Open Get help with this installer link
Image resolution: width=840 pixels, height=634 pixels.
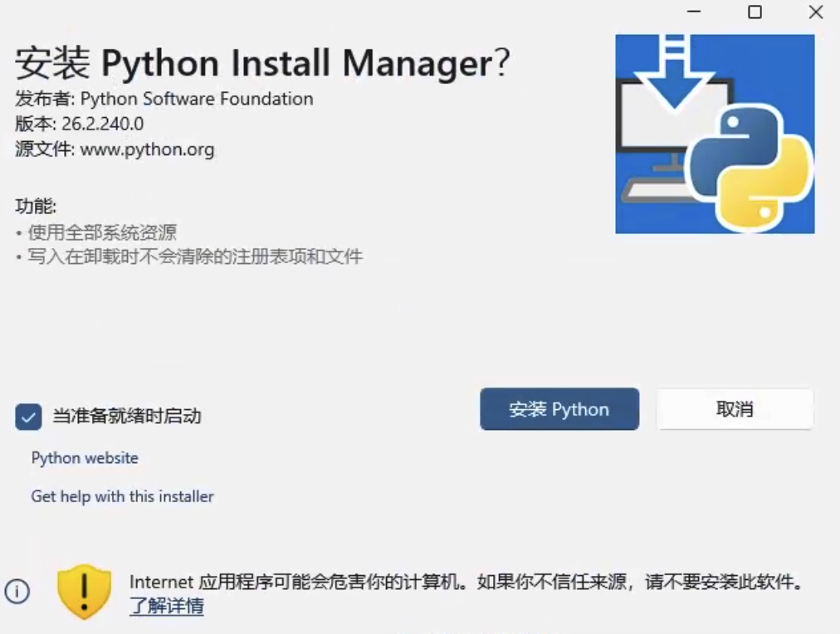coord(122,496)
